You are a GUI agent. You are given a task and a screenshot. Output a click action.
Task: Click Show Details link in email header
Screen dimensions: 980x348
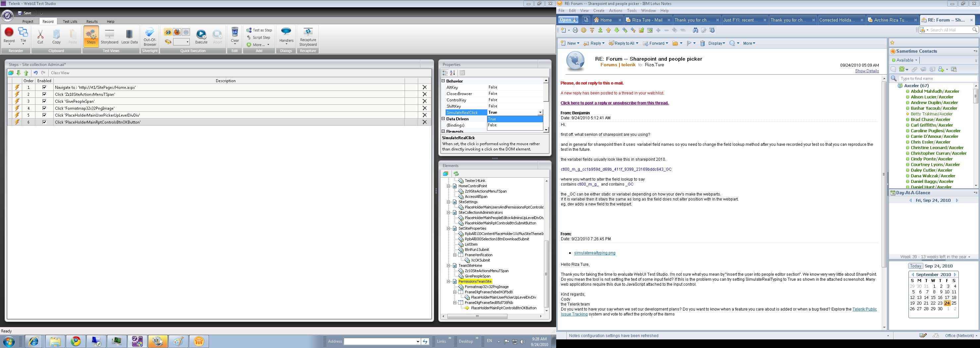click(x=867, y=71)
